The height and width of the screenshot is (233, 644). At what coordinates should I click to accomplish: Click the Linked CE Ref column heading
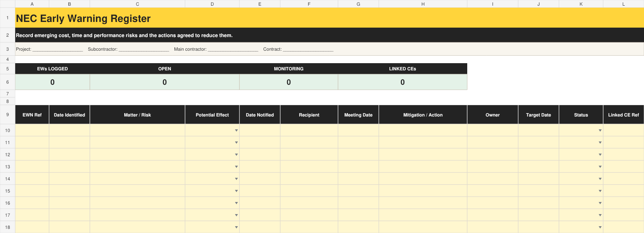click(x=624, y=115)
